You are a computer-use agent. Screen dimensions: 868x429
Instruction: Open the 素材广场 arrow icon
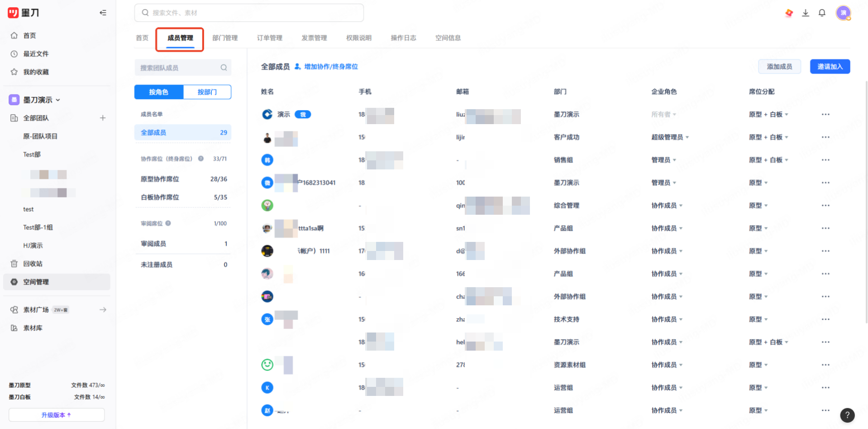coord(103,310)
